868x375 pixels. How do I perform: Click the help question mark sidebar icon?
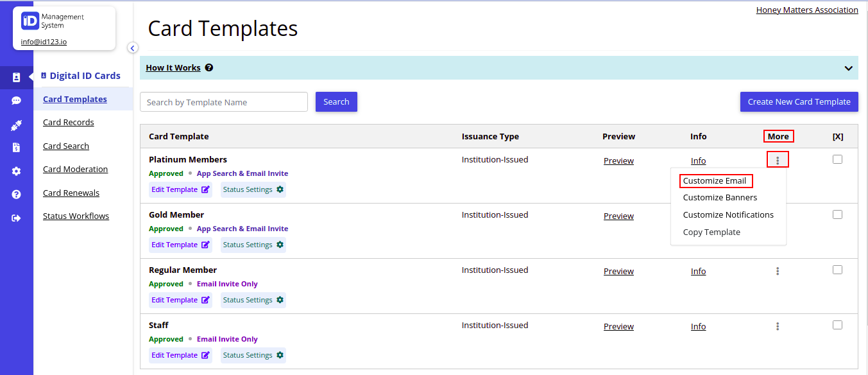pos(16,194)
